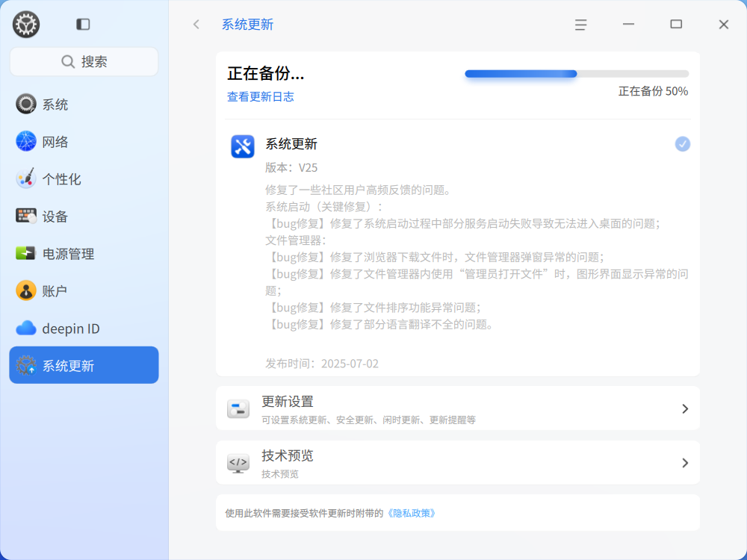Click the 发布时间：2025-07-02 text
The height and width of the screenshot is (560, 747).
pos(321,364)
